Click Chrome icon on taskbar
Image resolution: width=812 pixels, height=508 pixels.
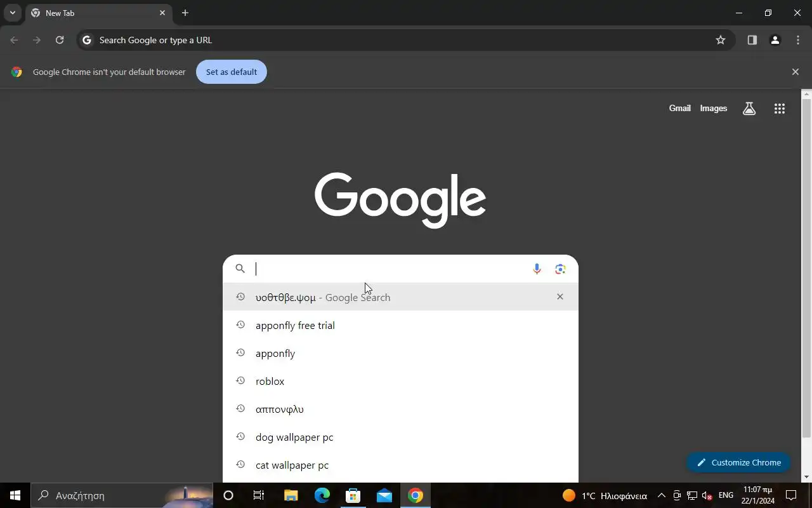tap(416, 495)
